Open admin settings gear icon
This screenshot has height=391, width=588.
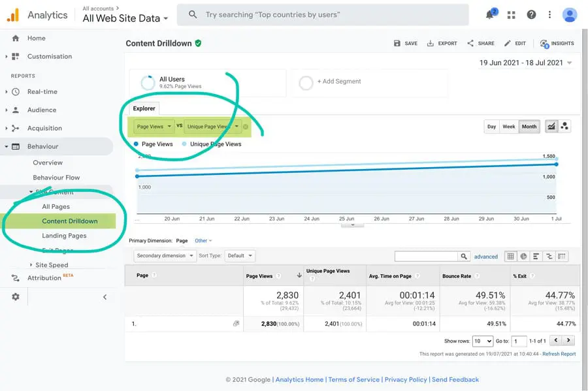[16, 297]
